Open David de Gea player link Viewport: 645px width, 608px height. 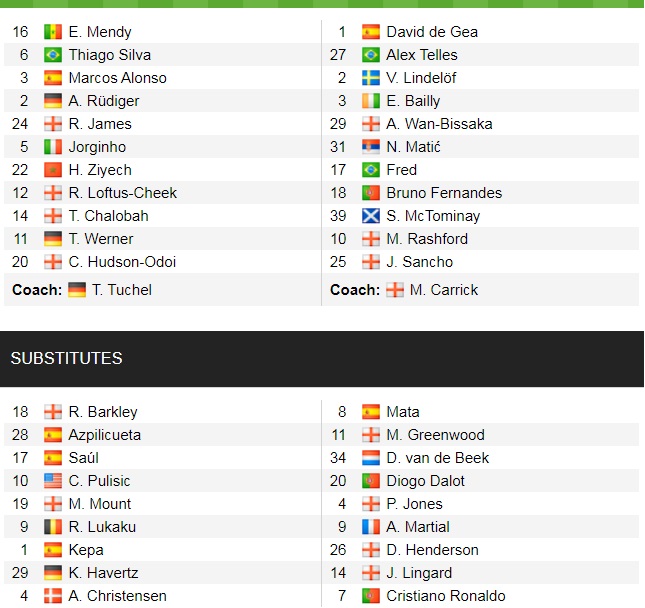pos(432,32)
